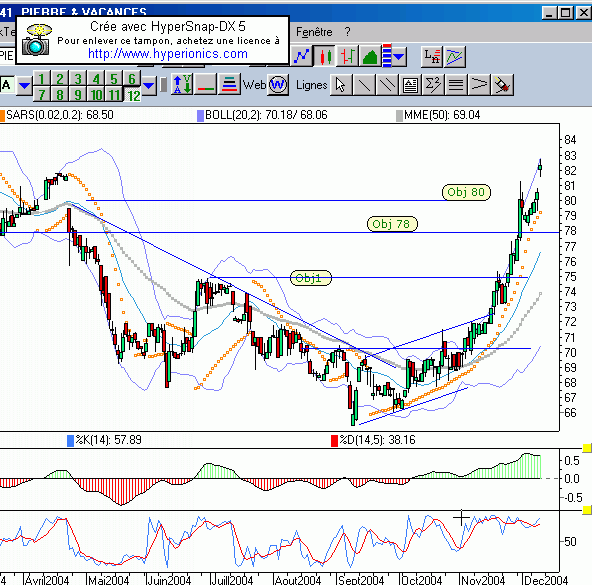Open dropdown next to the striped bar icon
This screenshot has height=585, width=592.
point(399,57)
